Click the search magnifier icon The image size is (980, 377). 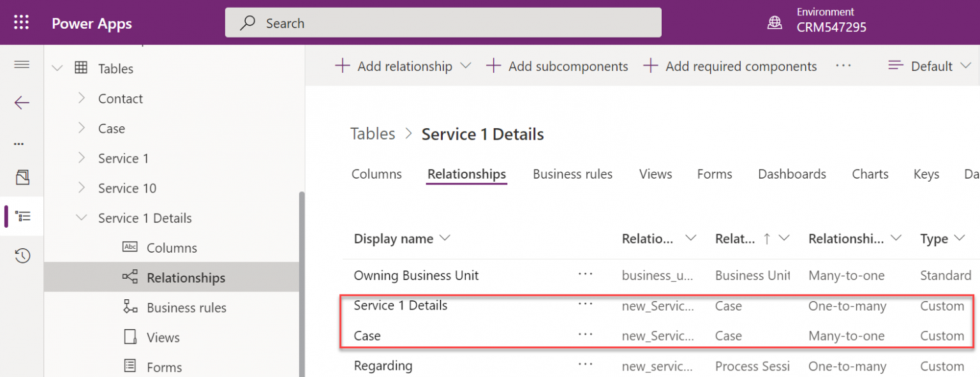click(x=248, y=23)
